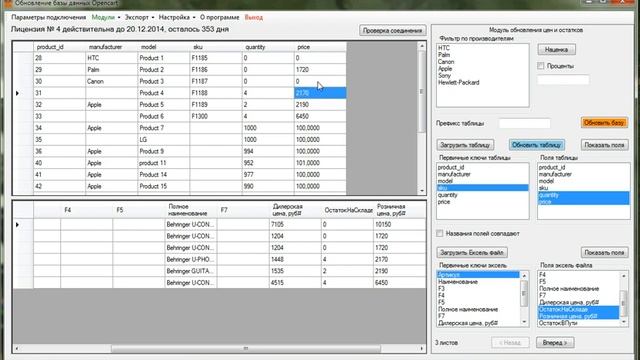Click the < Назад button
The height and width of the screenshot is (360, 640).
510,342
